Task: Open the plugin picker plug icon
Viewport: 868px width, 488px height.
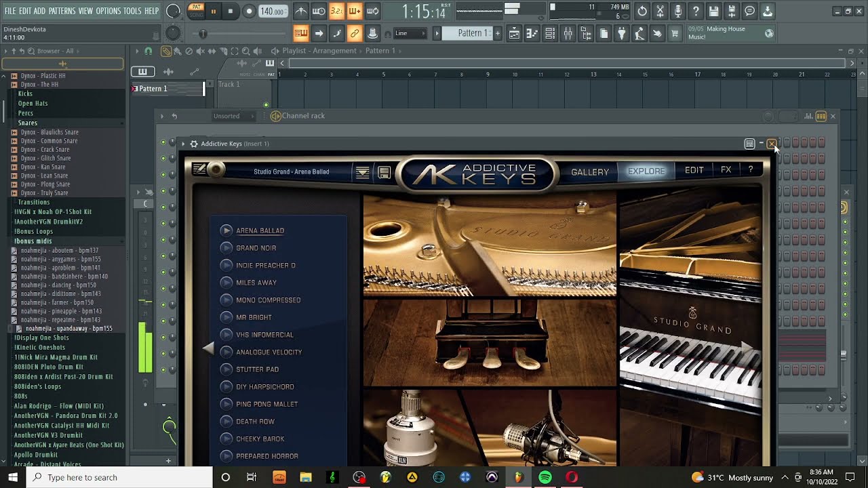Action: pyautogui.click(x=621, y=33)
